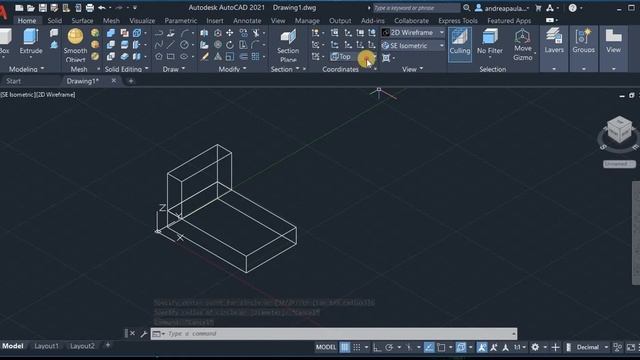The width and height of the screenshot is (640, 360).
Task: Open the Groups panel button
Action: [583, 42]
